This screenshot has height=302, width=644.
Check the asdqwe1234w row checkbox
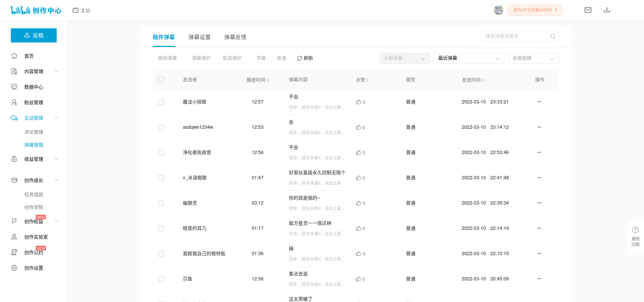click(161, 127)
